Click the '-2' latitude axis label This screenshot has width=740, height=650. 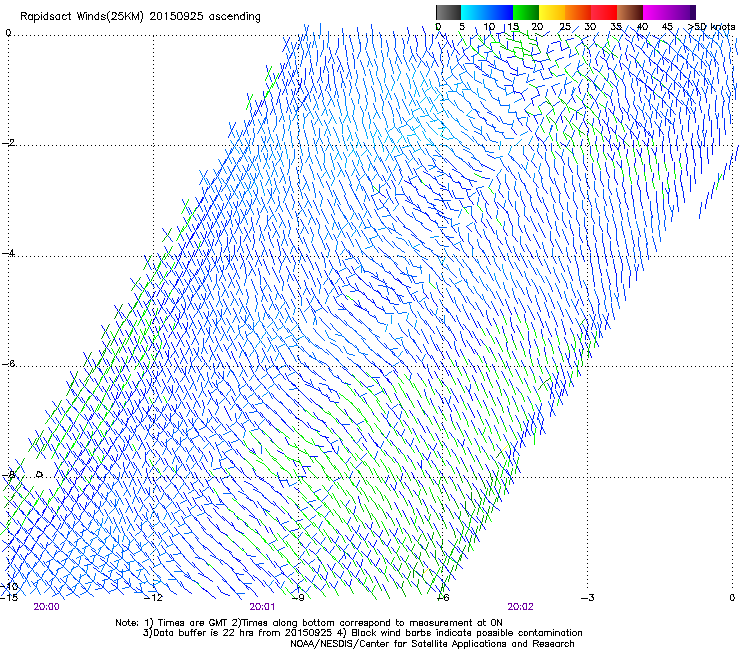(x=8, y=143)
